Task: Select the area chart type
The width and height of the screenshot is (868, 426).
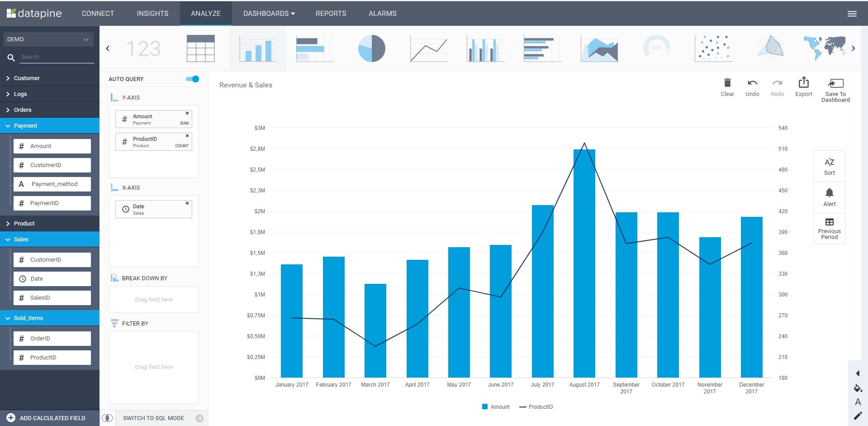Action: pos(599,48)
